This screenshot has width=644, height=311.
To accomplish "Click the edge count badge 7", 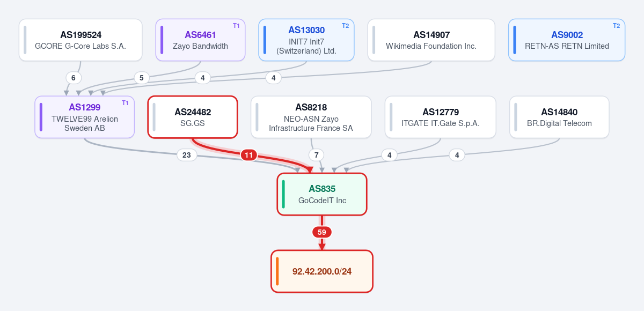I will click(x=317, y=155).
